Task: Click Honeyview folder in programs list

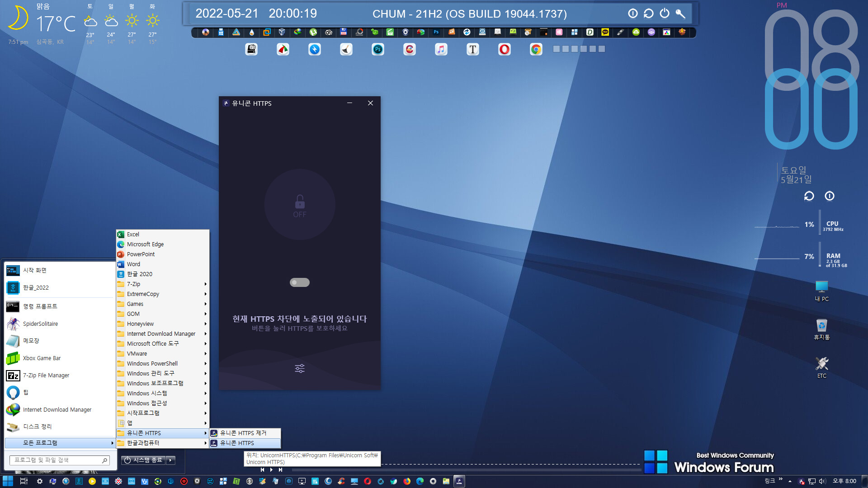Action: point(163,324)
